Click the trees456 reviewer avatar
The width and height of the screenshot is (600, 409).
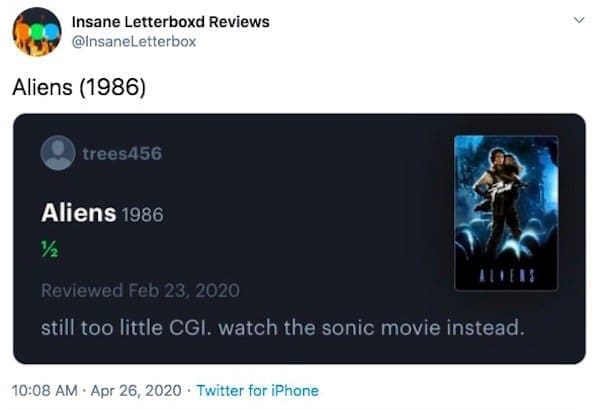(58, 153)
